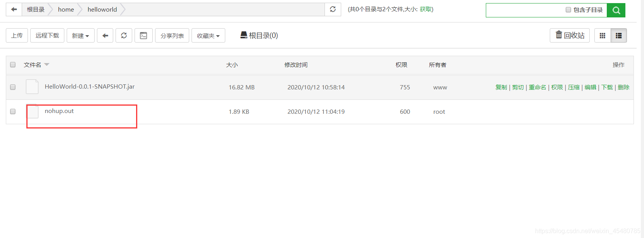Click the back arrow in the path bar
644x238 pixels.
click(14, 9)
